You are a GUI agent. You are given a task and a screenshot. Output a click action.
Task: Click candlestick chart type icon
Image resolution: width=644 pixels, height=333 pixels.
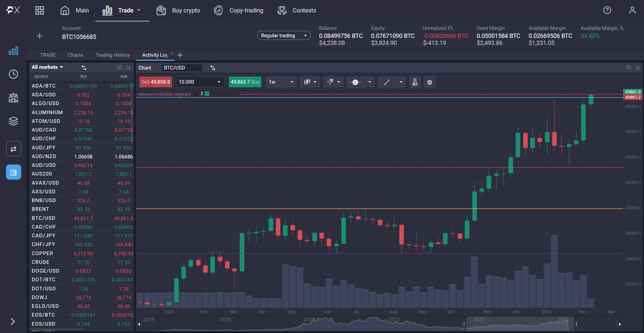tap(307, 82)
